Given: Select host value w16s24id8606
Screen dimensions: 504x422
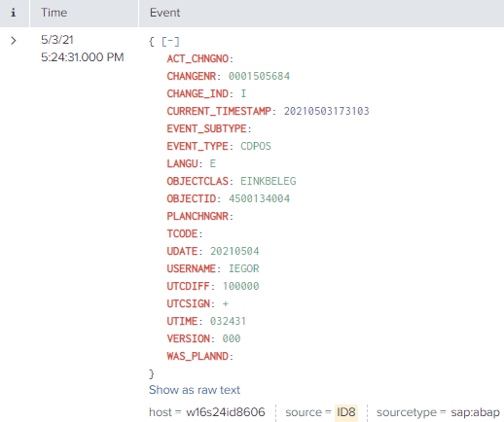Looking at the screenshot, I should point(226,412).
